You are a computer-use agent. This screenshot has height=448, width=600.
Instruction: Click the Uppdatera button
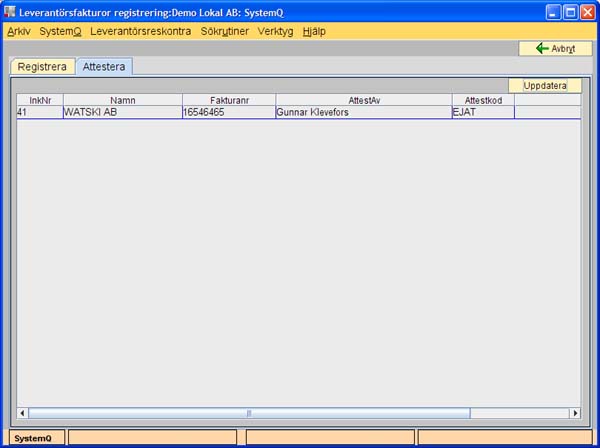click(x=545, y=86)
